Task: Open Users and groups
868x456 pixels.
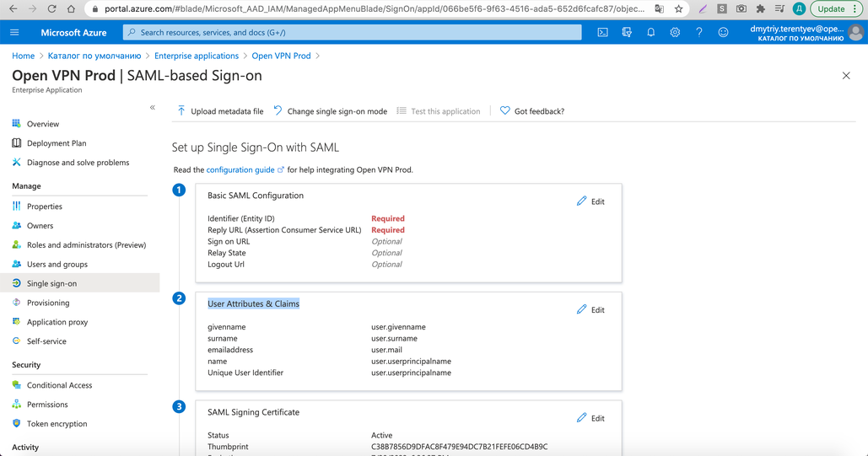Action: (57, 265)
